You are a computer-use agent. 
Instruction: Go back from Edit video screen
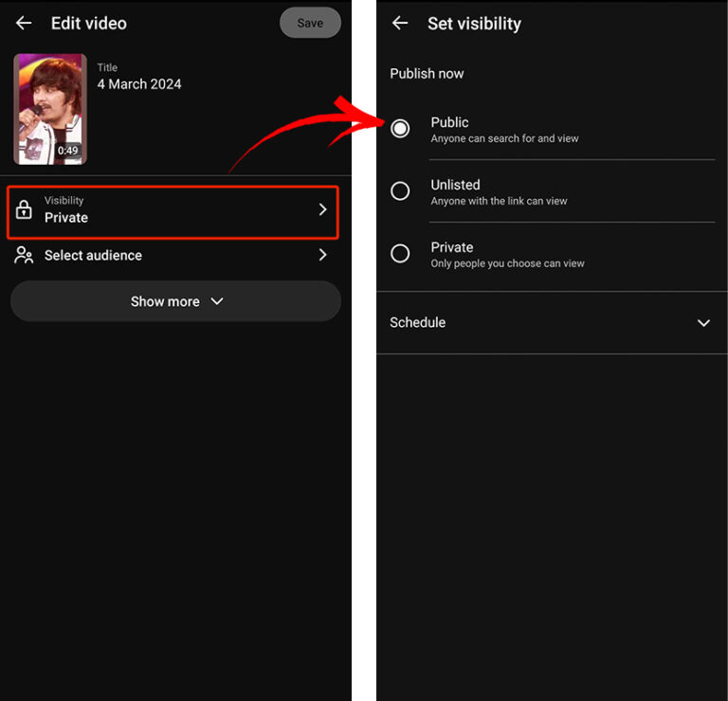coord(24,23)
